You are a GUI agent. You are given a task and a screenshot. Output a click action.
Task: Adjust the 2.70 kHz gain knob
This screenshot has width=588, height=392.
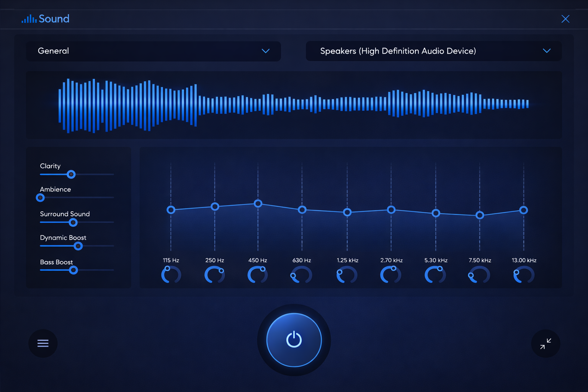391,274
